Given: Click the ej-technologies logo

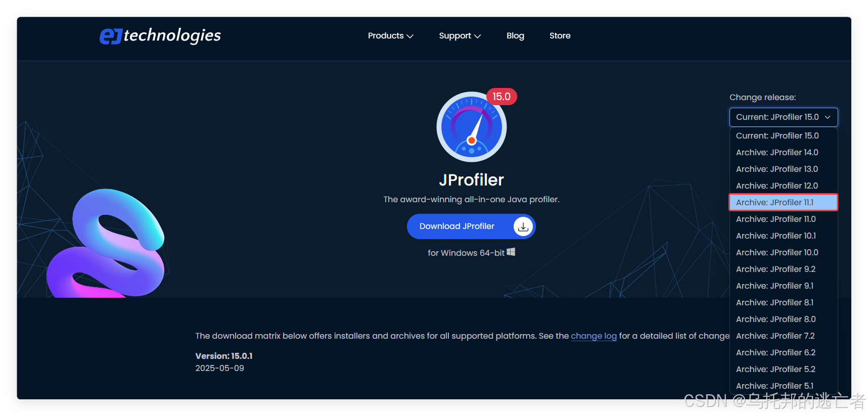Looking at the screenshot, I should coord(160,35).
